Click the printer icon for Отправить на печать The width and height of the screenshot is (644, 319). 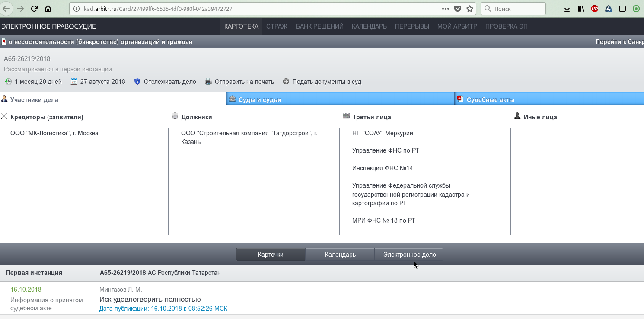[208, 81]
